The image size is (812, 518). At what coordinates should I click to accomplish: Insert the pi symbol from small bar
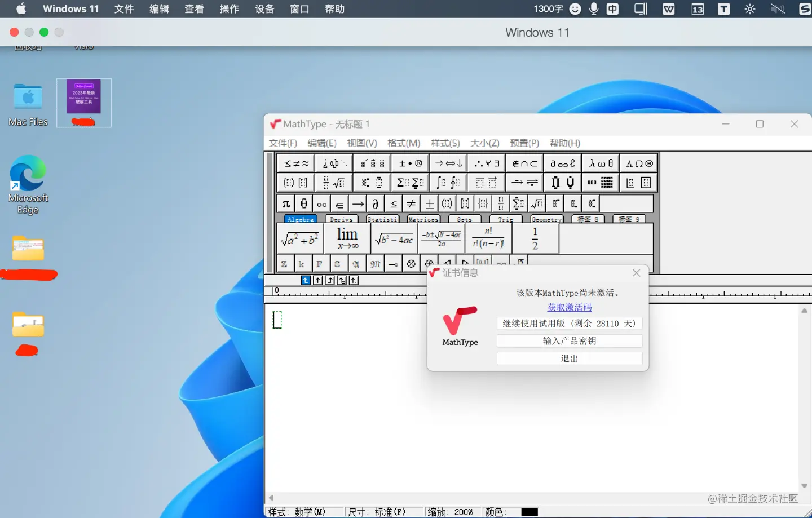pos(286,203)
